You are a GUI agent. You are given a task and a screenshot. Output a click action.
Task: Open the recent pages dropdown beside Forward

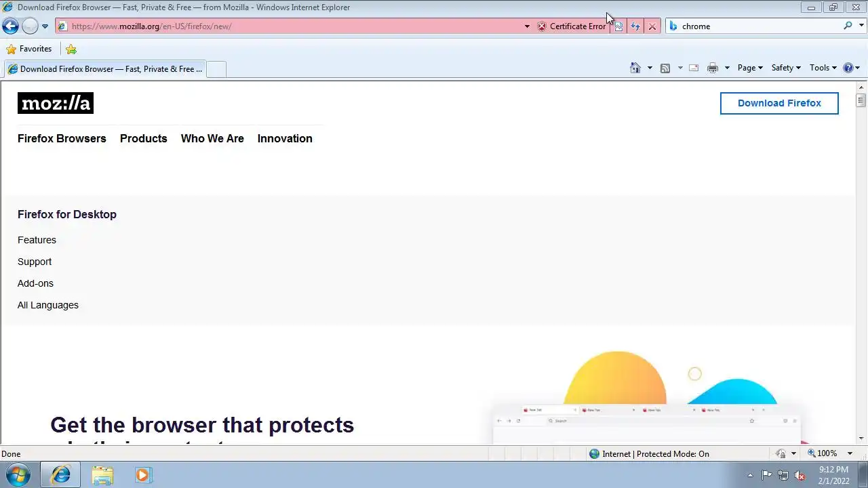[45, 26]
